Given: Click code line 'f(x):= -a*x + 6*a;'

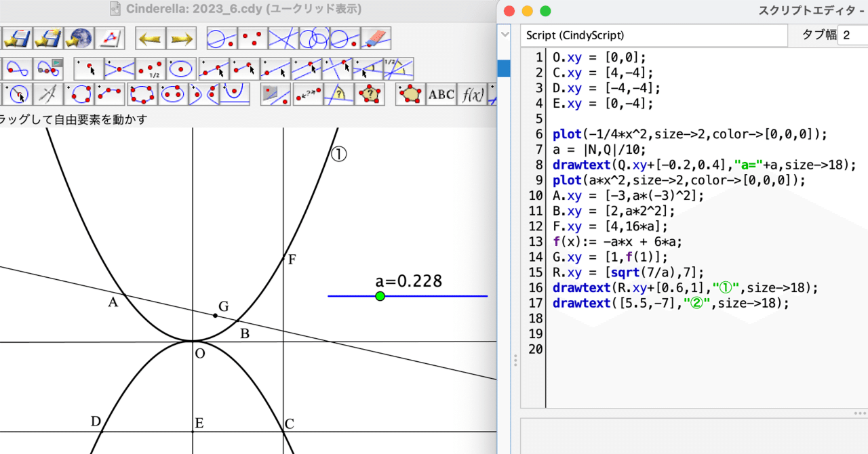Looking at the screenshot, I should click(617, 242).
